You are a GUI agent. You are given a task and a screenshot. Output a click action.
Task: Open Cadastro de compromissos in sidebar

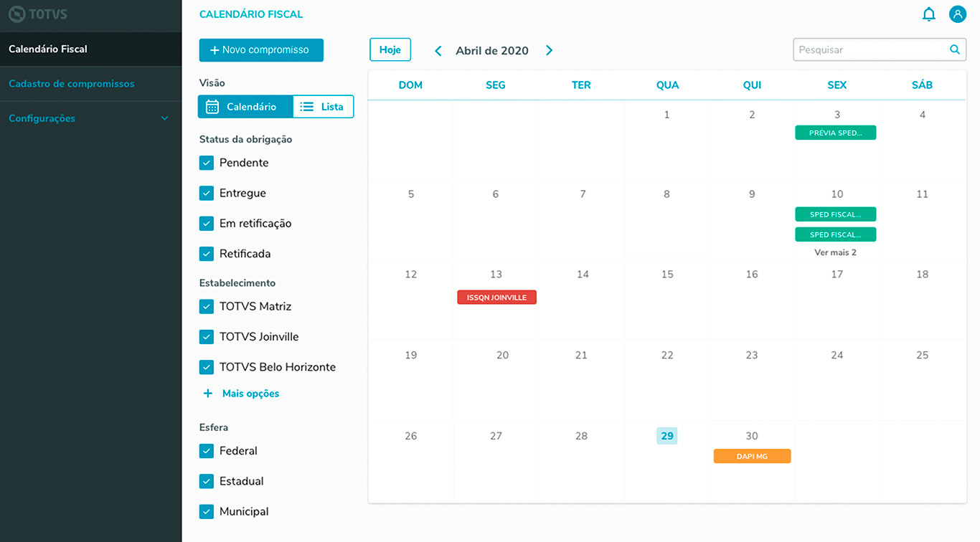(x=72, y=84)
